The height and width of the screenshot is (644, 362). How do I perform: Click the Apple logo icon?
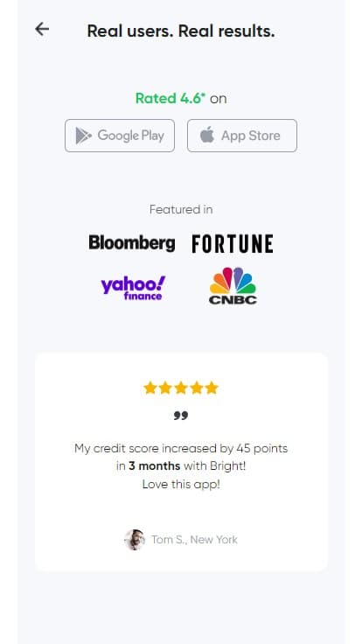pyautogui.click(x=207, y=135)
